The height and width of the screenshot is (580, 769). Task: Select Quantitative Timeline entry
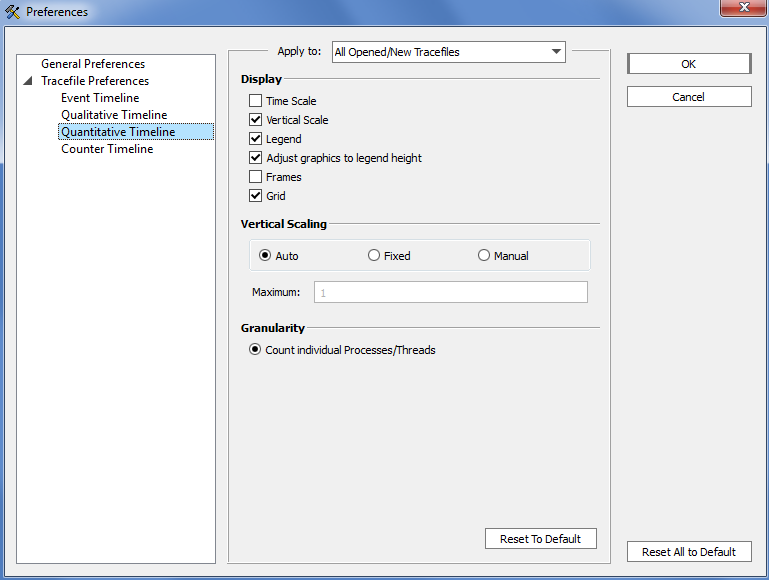click(x=136, y=132)
